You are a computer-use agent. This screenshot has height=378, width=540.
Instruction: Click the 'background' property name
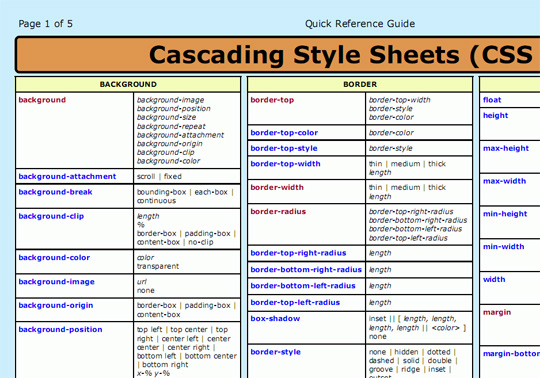tap(42, 100)
